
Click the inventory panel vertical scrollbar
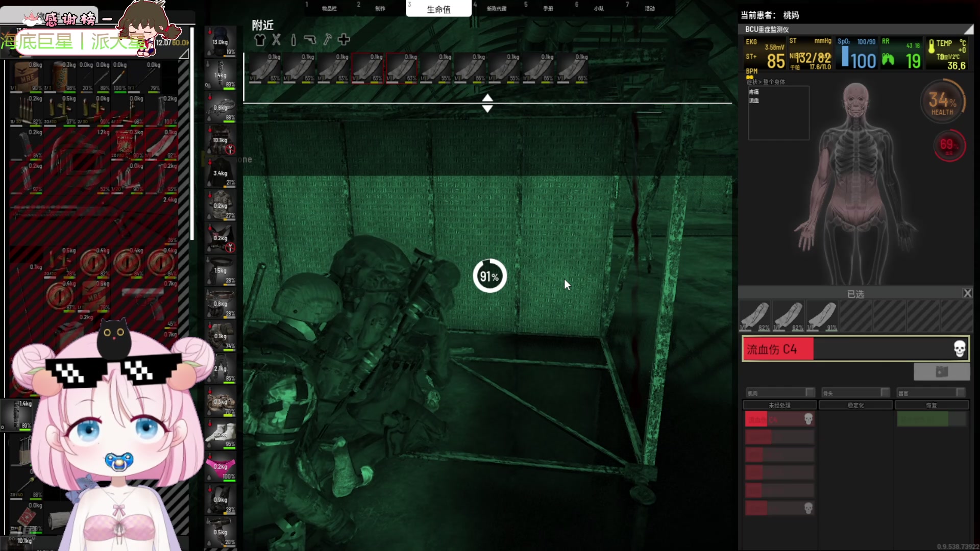coord(192,133)
